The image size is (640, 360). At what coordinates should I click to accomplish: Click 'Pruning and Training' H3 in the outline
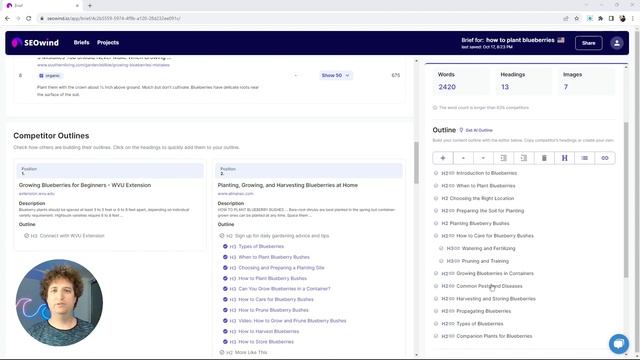coord(485,261)
